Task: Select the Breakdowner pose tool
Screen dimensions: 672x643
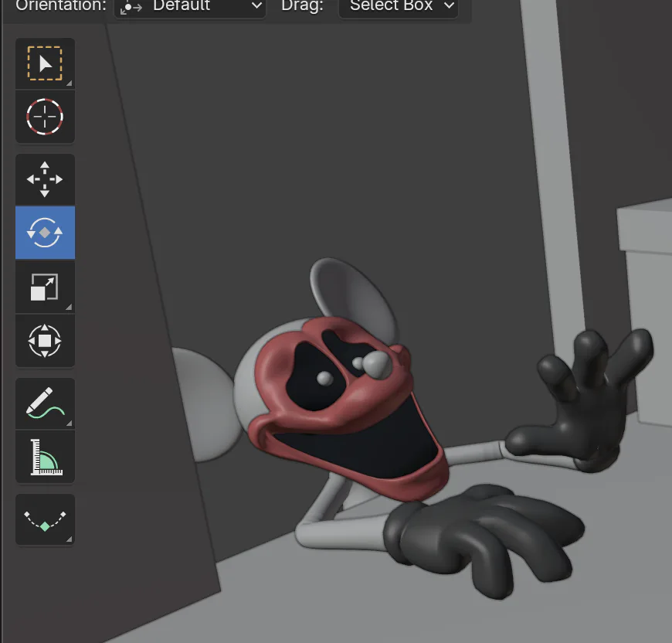Action: (45, 519)
